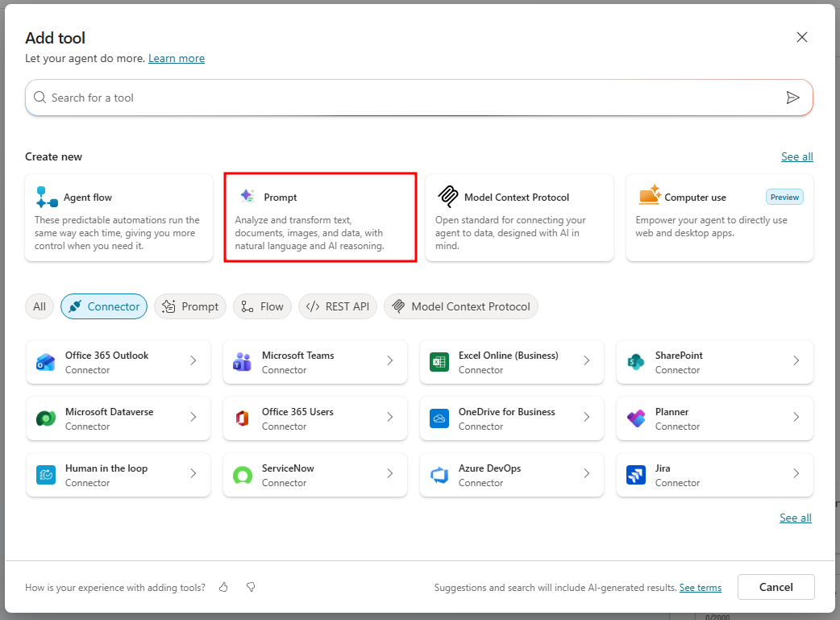Click the thumbs up feedback icon
840x620 pixels.
coord(223,587)
